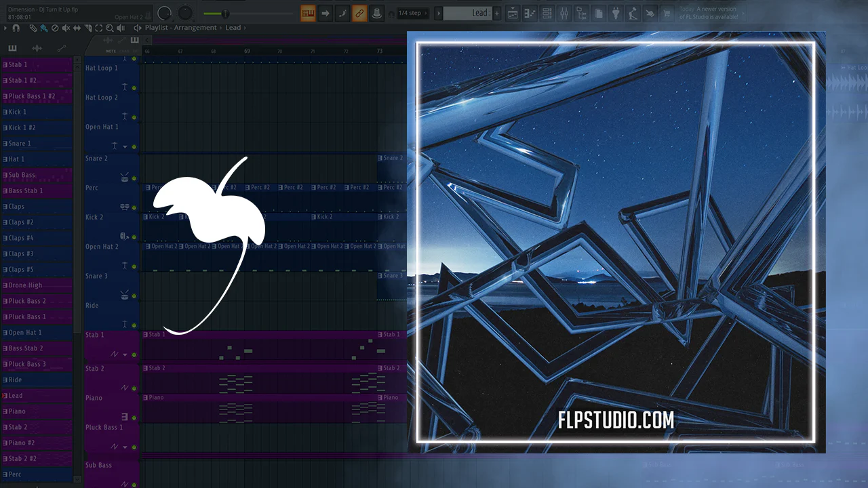The image size is (868, 488).
Task: Mute the Hat Loop 1 track
Action: [134, 87]
